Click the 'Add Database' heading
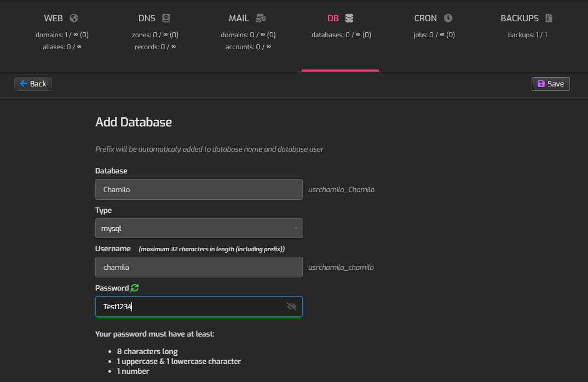Image resolution: width=588 pixels, height=382 pixels. [x=134, y=122]
